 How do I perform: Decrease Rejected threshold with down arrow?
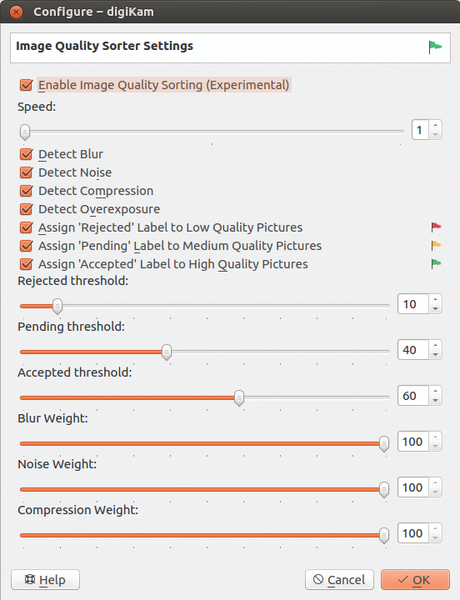pos(436,308)
